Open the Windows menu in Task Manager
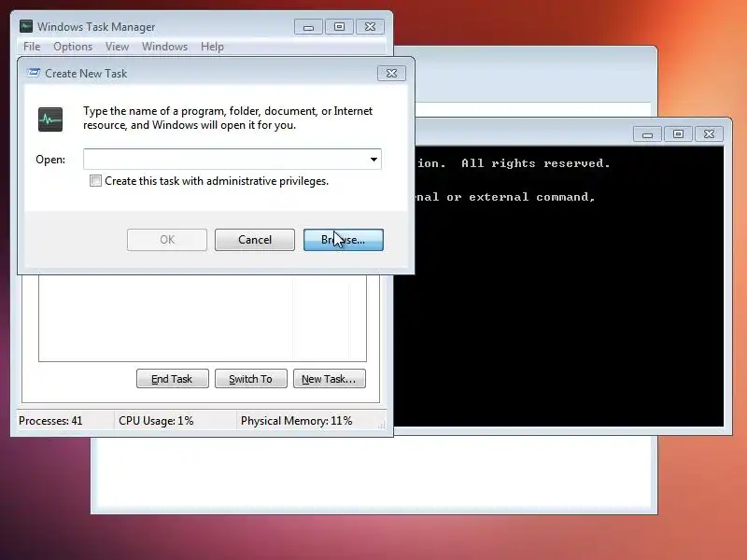The width and height of the screenshot is (747, 560). (x=165, y=47)
